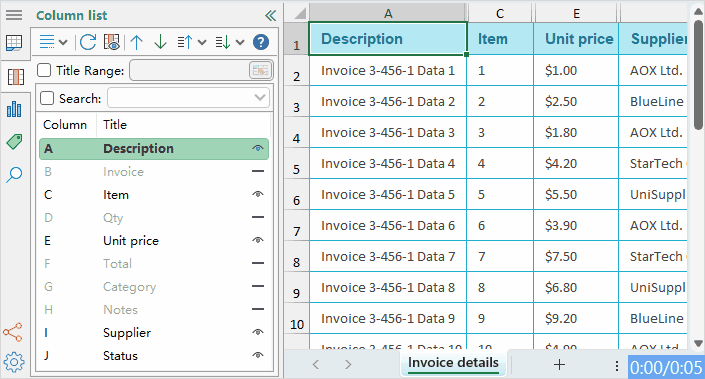Show hidden column G Category
The width and height of the screenshot is (705, 379).
[258, 286]
